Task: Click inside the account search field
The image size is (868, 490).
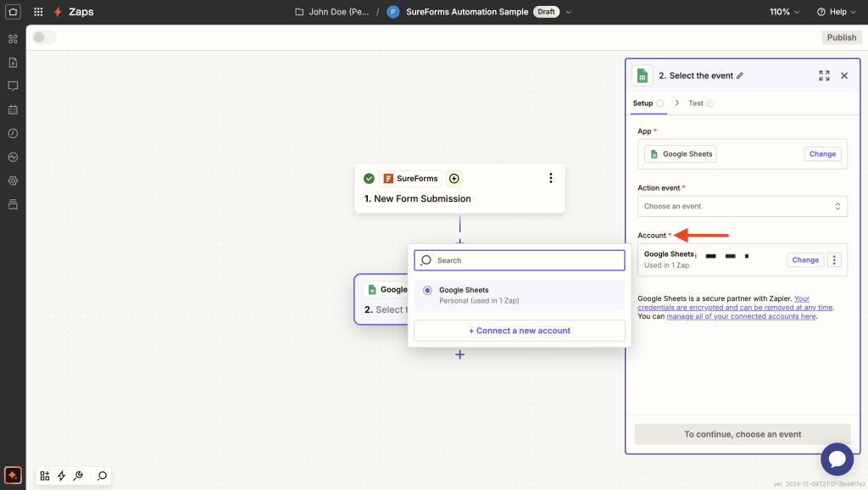Action: (x=519, y=259)
